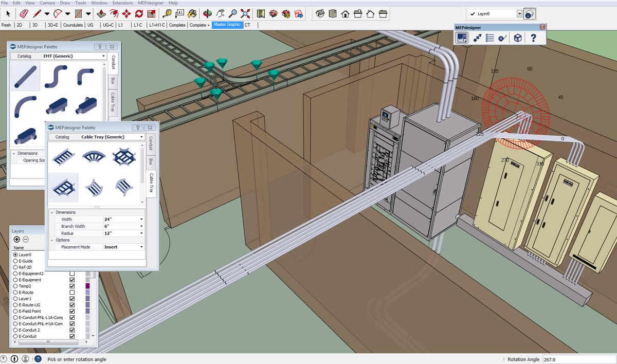Activate the Paint Bucket tool
This screenshot has width=617, height=364.
[x=192, y=13]
